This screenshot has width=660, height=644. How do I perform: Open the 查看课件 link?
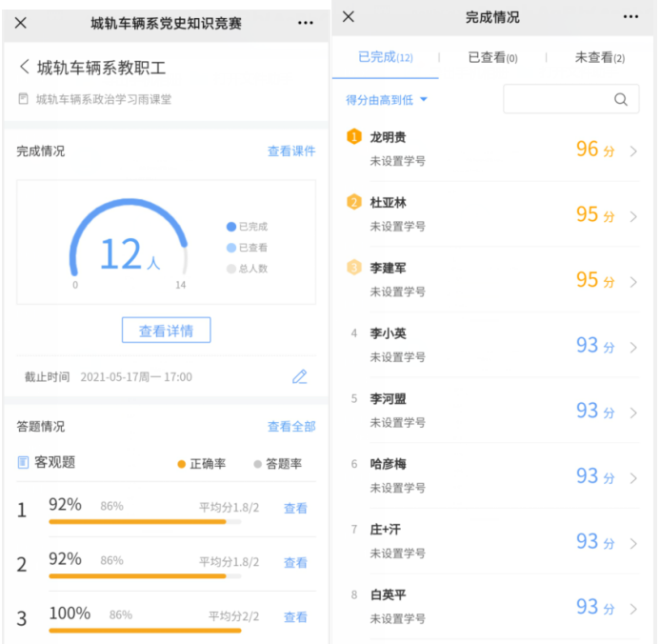(290, 151)
